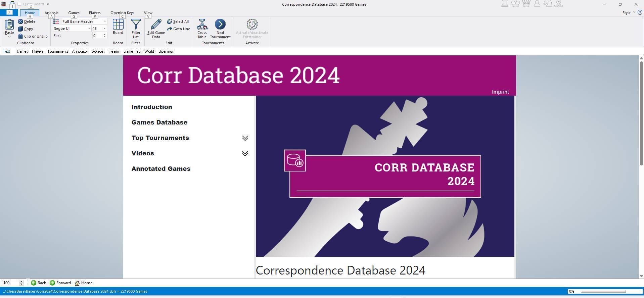Click the progress bar in status bar
This screenshot has height=298, width=644.
[604, 291]
